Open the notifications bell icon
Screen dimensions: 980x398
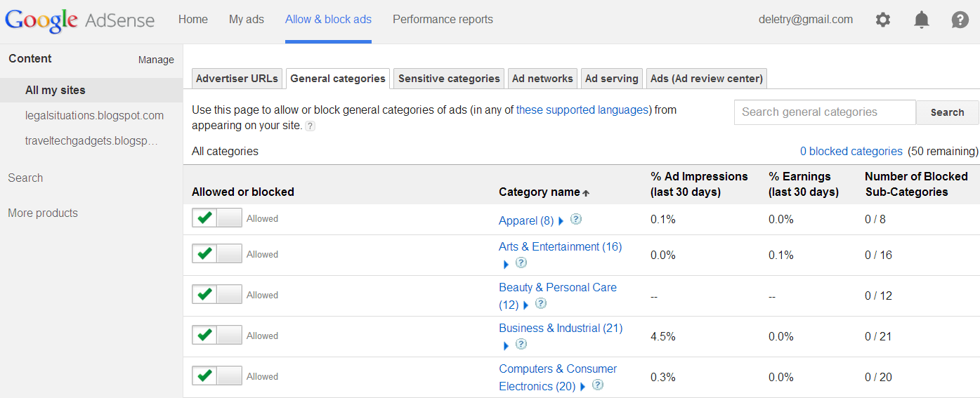pyautogui.click(x=922, y=20)
